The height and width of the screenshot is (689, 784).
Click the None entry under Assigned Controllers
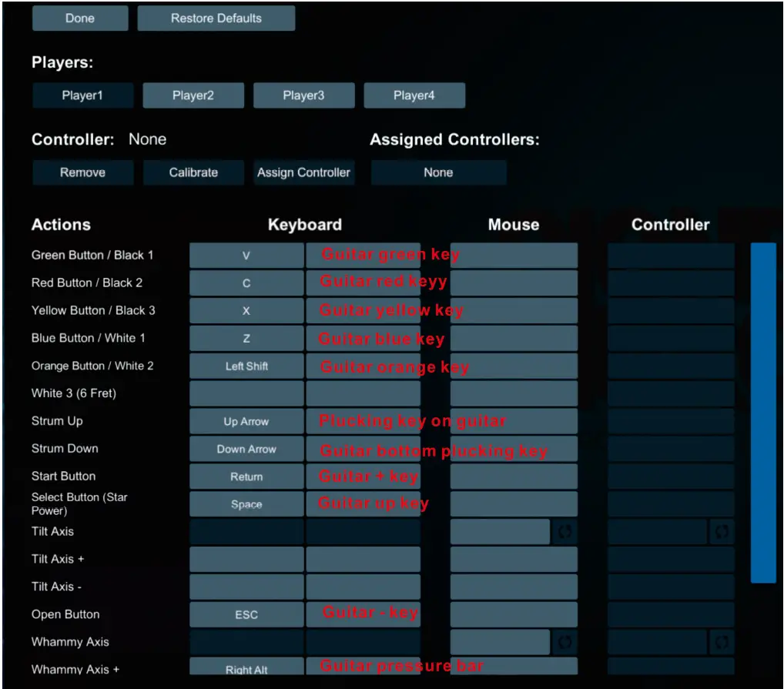(438, 172)
